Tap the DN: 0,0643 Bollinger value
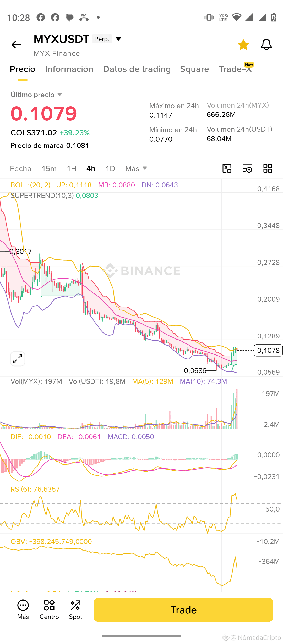 tap(160, 185)
